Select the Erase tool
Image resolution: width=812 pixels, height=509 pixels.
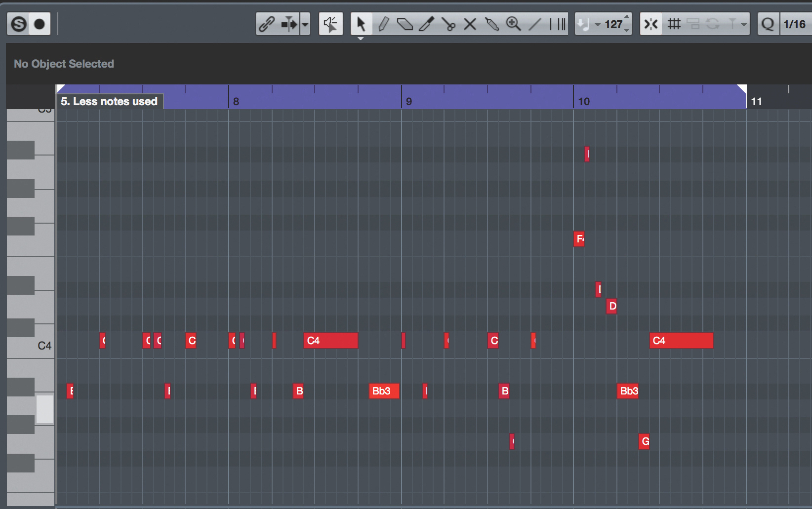(405, 24)
